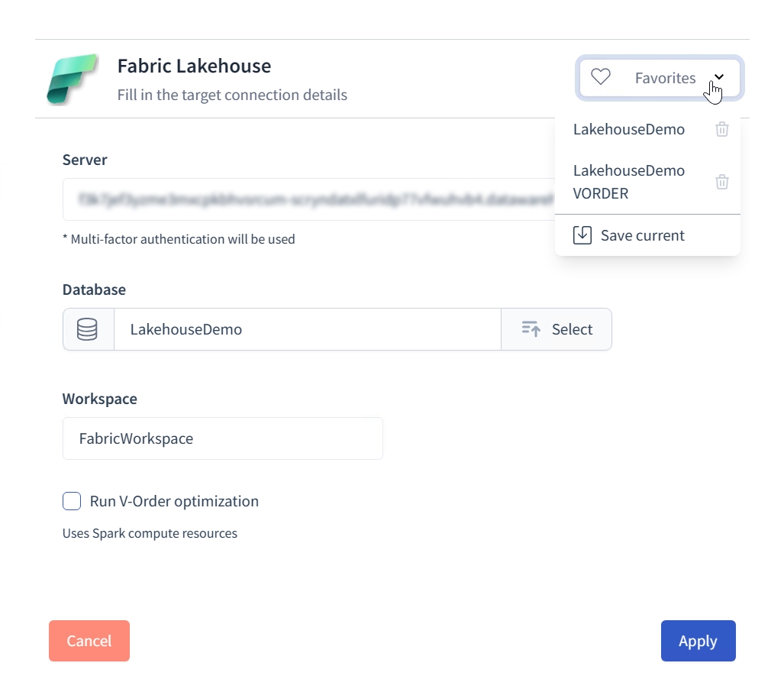Image resolution: width=784 pixels, height=692 pixels.
Task: Collapse the Favorites dropdown chevron
Action: click(x=718, y=77)
